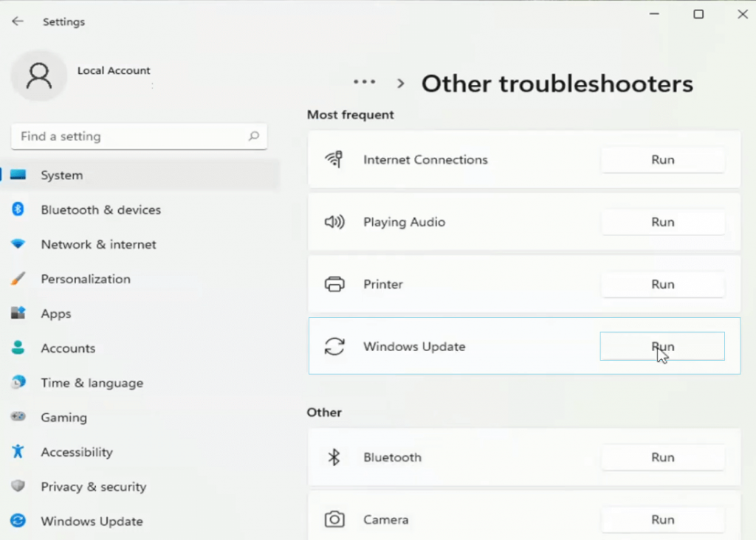Click the search magnifier icon
The height and width of the screenshot is (540, 756).
(253, 136)
